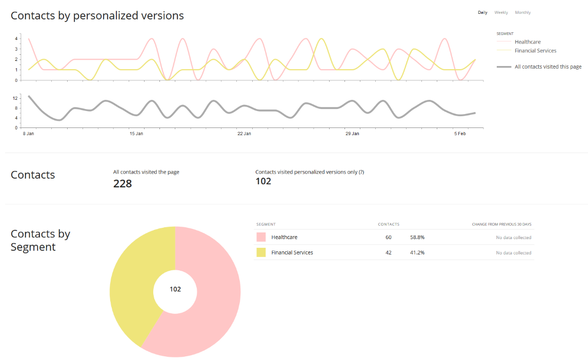The height and width of the screenshot is (364, 588).
Task: Sort by the SEGMENT column header
Action: click(x=266, y=224)
